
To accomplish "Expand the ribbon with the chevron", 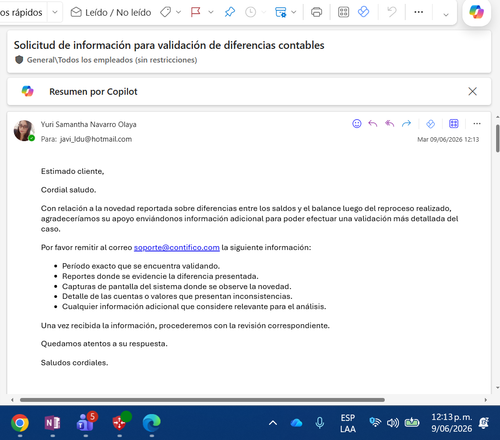I will point(446,14).
